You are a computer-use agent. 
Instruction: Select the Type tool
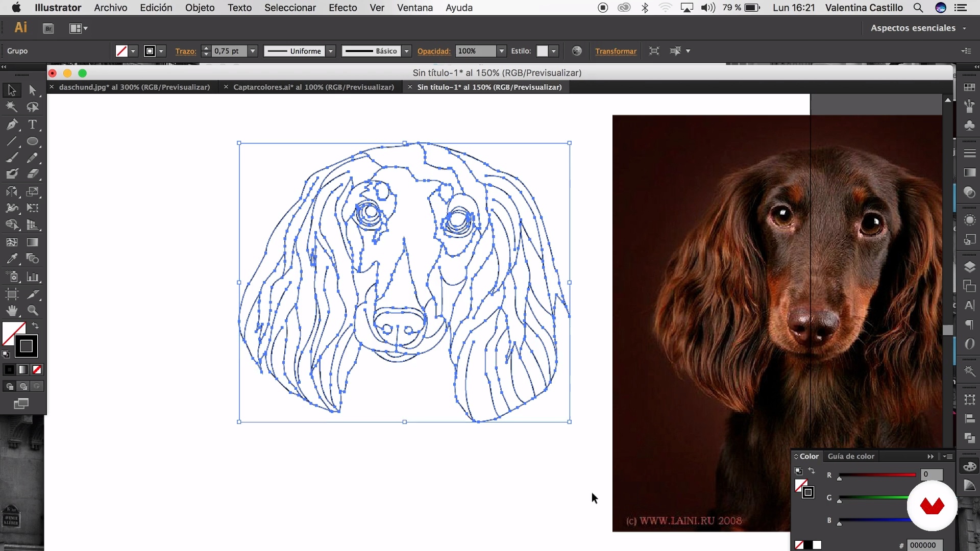pyautogui.click(x=33, y=124)
